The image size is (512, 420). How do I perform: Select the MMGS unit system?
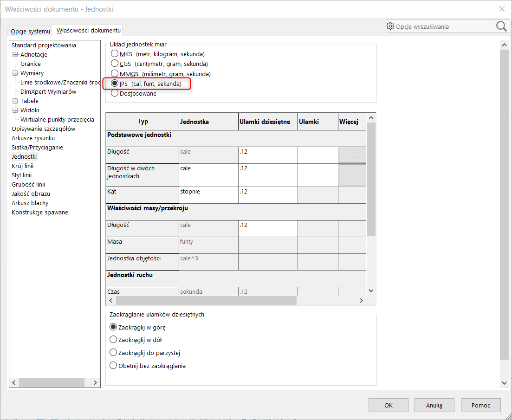point(115,73)
